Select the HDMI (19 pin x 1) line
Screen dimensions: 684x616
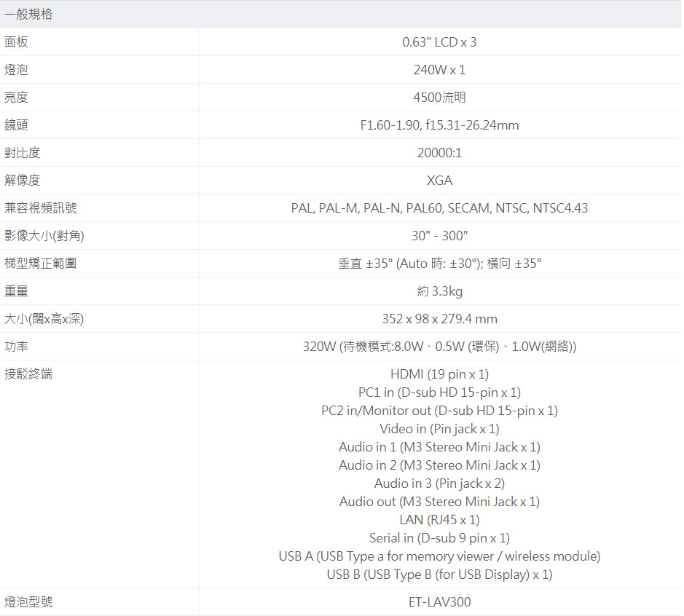coord(439,374)
